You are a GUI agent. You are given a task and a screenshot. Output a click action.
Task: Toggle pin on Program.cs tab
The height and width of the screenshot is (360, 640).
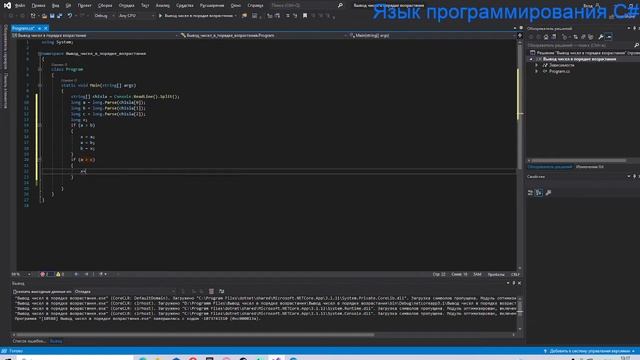[x=40, y=28]
